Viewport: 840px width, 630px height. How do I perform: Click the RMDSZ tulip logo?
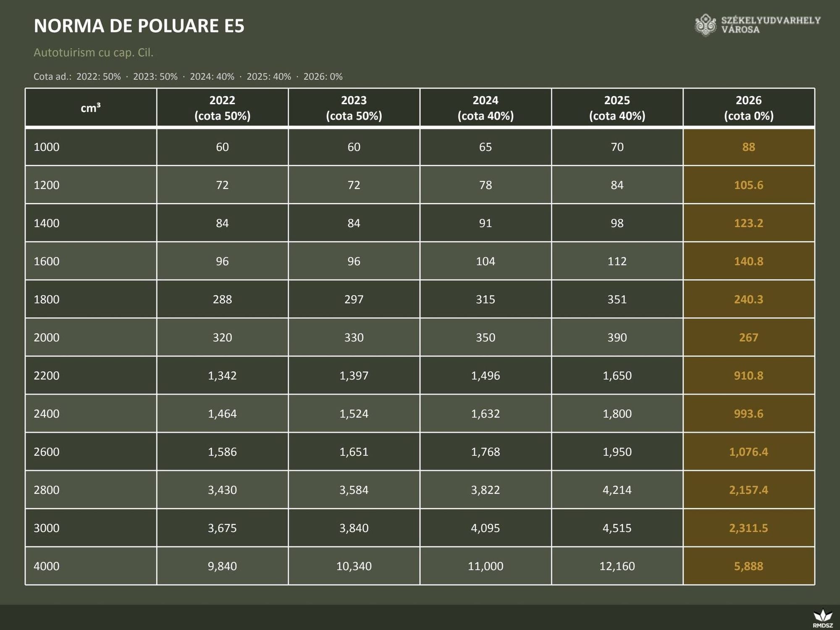pyautogui.click(x=822, y=618)
